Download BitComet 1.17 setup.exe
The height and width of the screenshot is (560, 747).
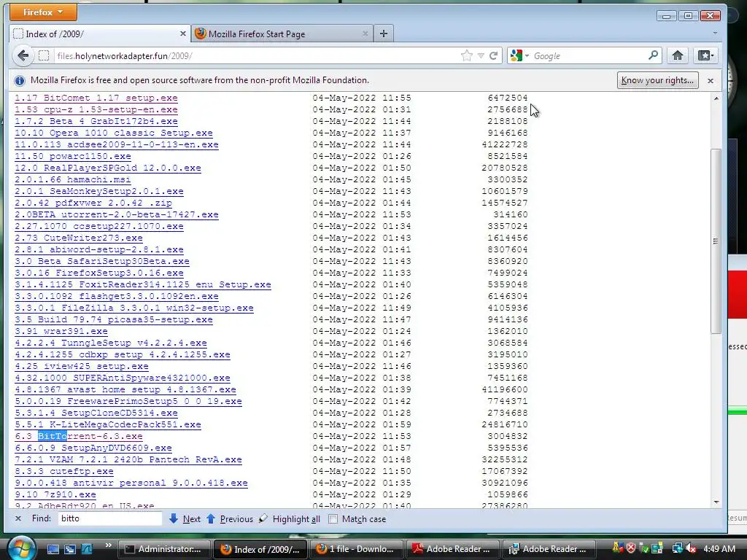click(x=96, y=98)
